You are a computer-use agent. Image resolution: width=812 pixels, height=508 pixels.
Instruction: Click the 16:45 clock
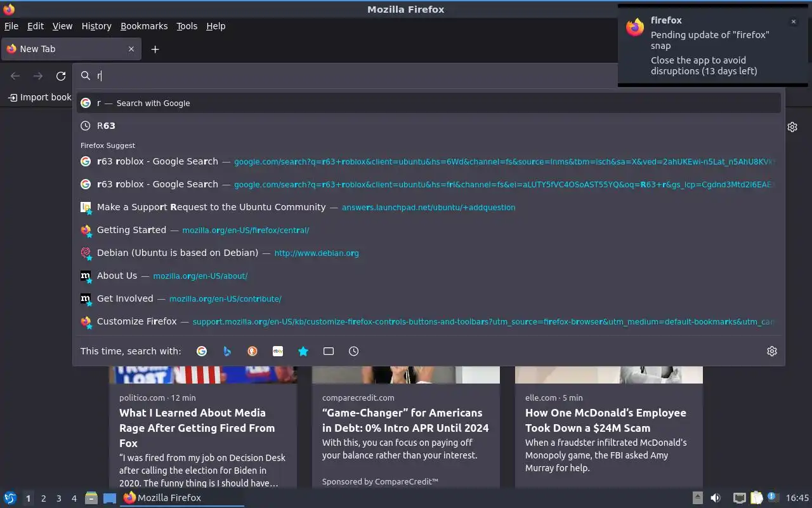point(797,498)
